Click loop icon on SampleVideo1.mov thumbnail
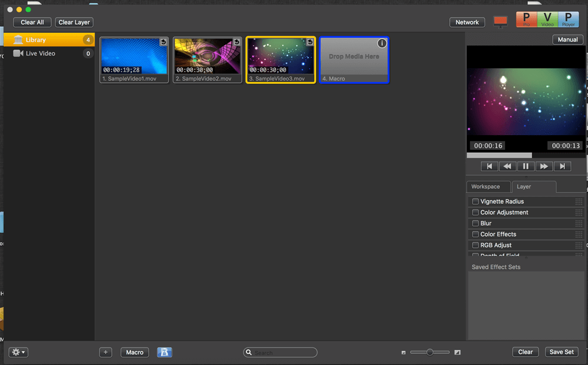Viewport: 588px width, 365px height. click(163, 42)
